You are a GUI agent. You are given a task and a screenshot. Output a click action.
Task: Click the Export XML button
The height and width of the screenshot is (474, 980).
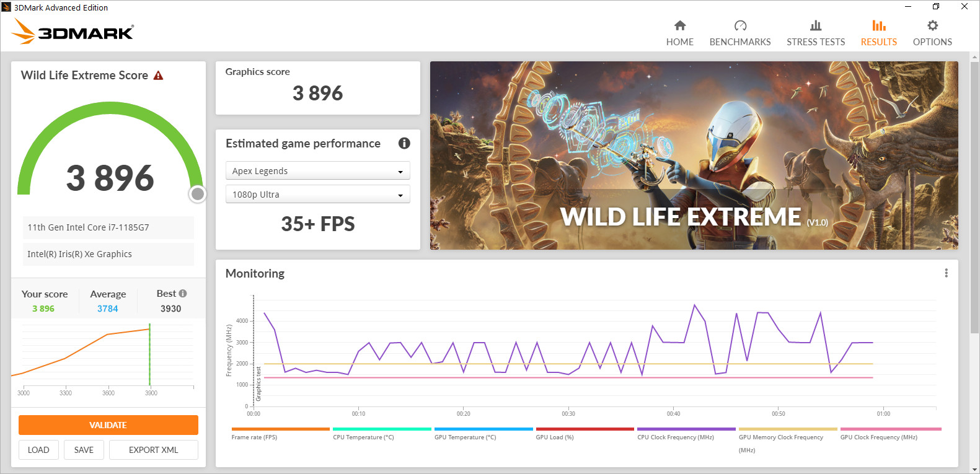point(153,450)
